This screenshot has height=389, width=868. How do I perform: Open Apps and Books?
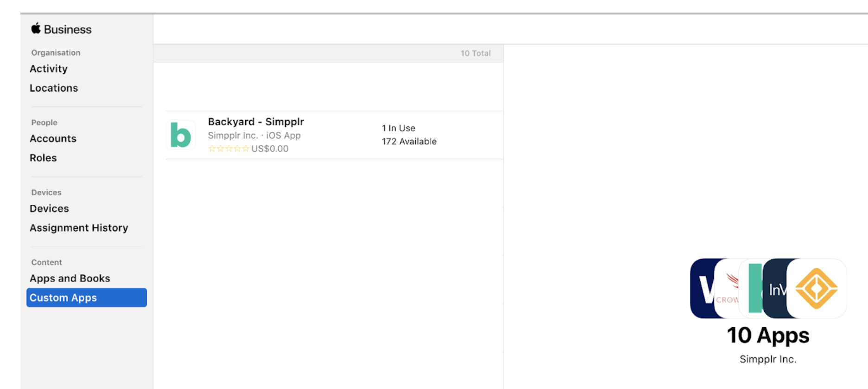70,279
